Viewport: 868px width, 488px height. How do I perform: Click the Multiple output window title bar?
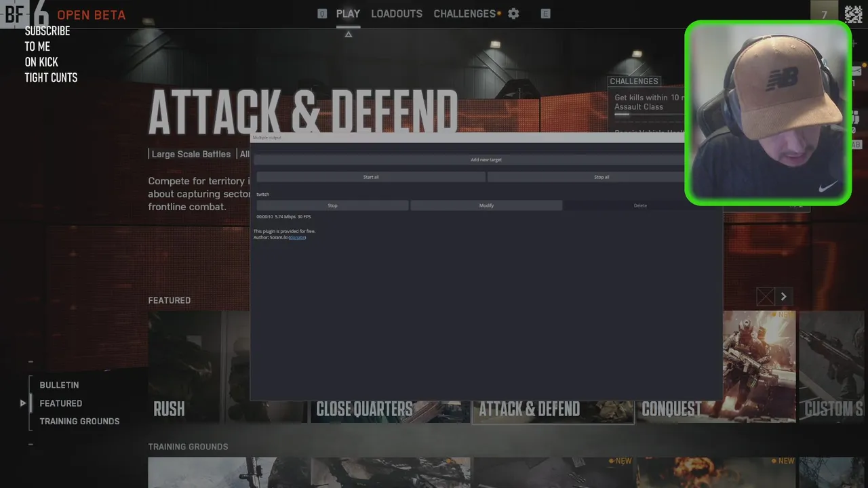click(468, 138)
